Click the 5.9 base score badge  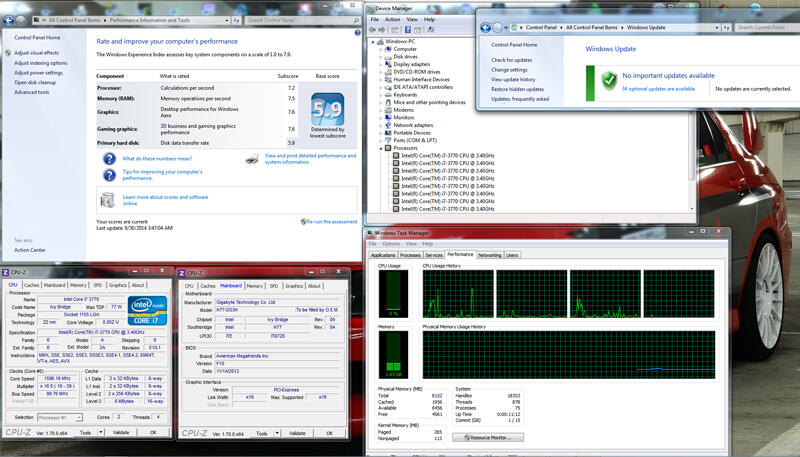[x=328, y=109]
